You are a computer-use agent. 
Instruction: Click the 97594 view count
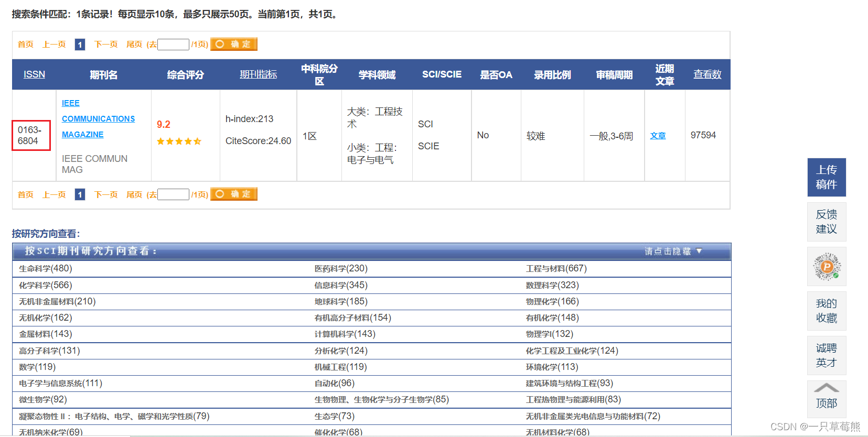703,135
